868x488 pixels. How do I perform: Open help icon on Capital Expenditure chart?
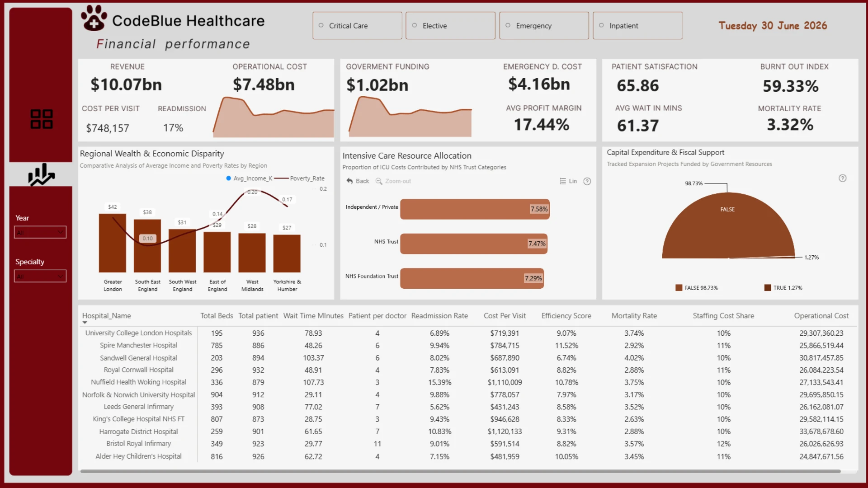843,178
